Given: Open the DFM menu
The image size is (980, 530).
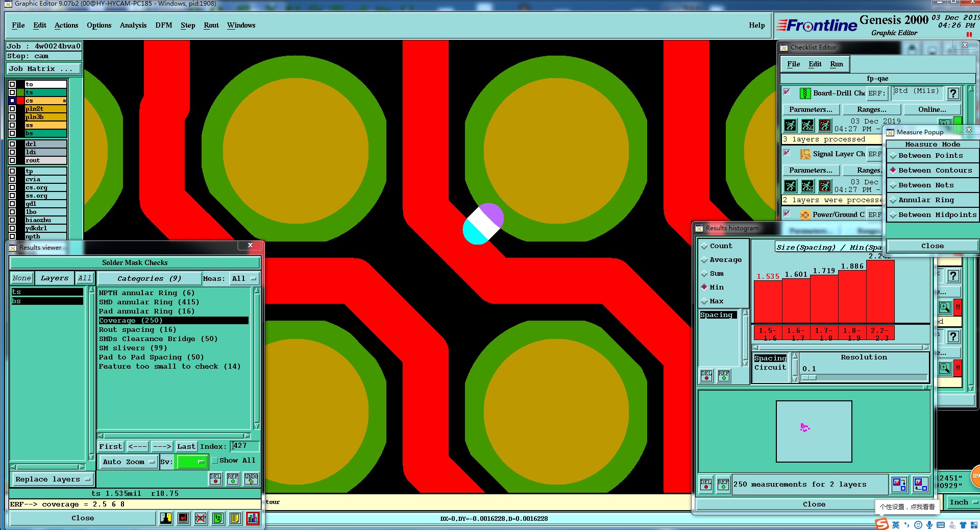Looking at the screenshot, I should 163,26.
